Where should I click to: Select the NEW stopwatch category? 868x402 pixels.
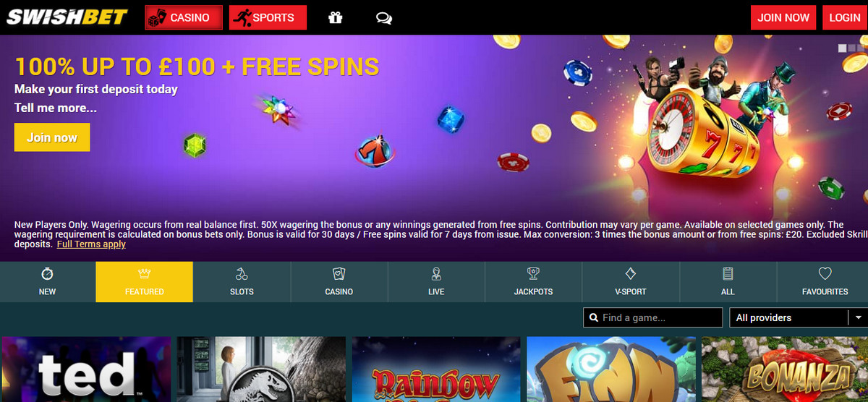coord(47,282)
